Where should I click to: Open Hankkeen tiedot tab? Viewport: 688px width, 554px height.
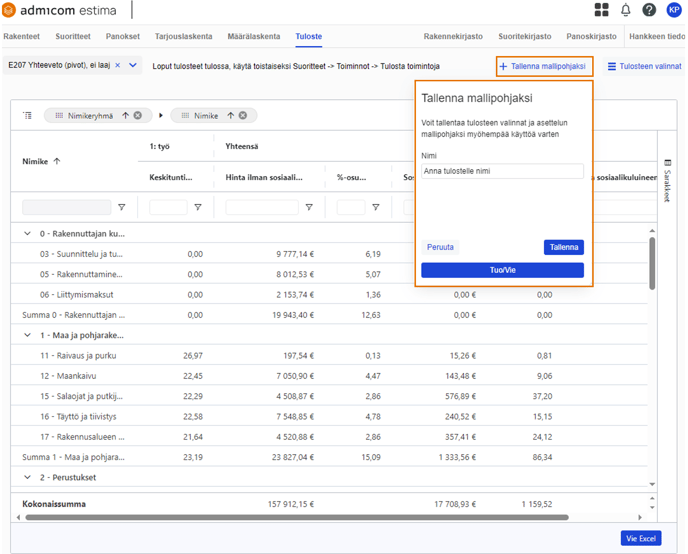[x=657, y=36]
